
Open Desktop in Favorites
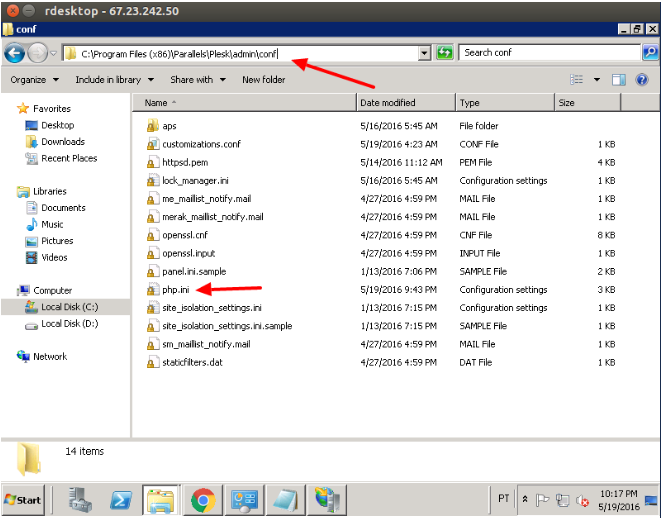pyautogui.click(x=50, y=125)
